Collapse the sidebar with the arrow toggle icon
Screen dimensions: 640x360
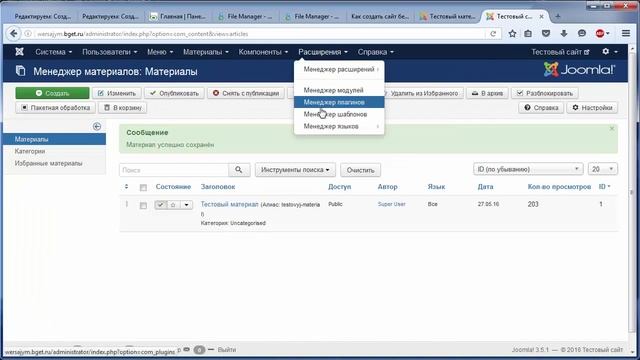pos(97,126)
